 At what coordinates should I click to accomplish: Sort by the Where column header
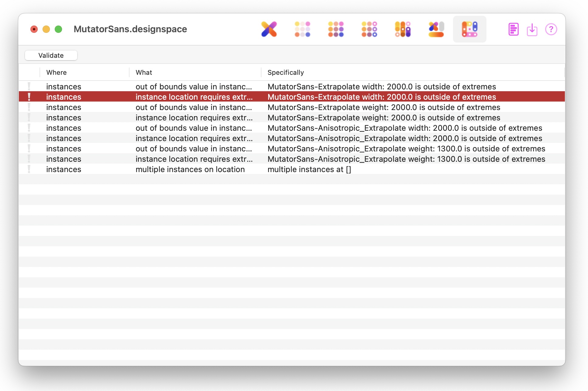pos(84,72)
